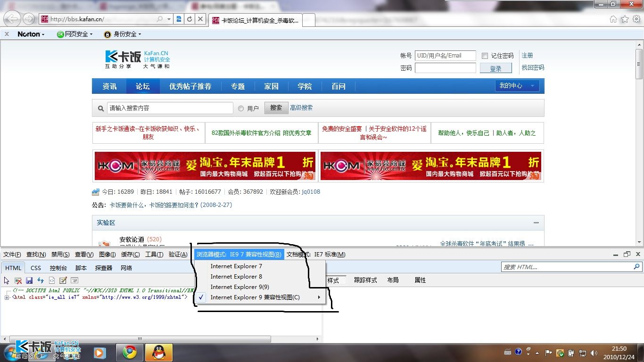The width and height of the screenshot is (644, 362).
Task: Expand the html tree node
Action: point(7,297)
